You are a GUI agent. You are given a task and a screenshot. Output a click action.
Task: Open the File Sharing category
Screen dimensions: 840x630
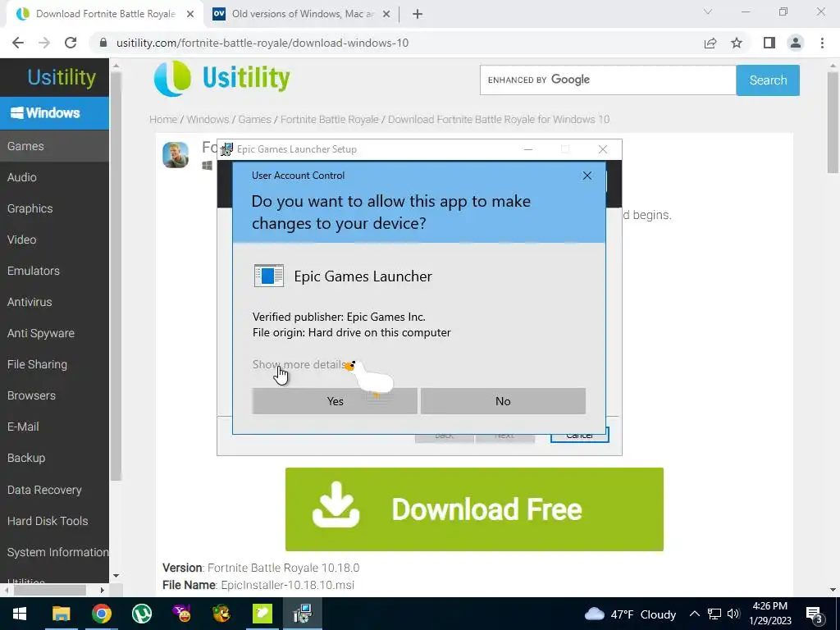pos(54,364)
